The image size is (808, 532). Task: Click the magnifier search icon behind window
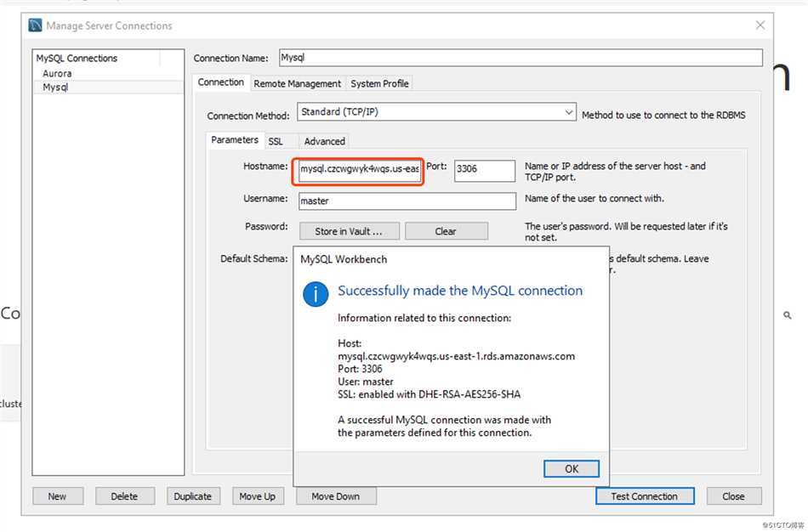[787, 314]
